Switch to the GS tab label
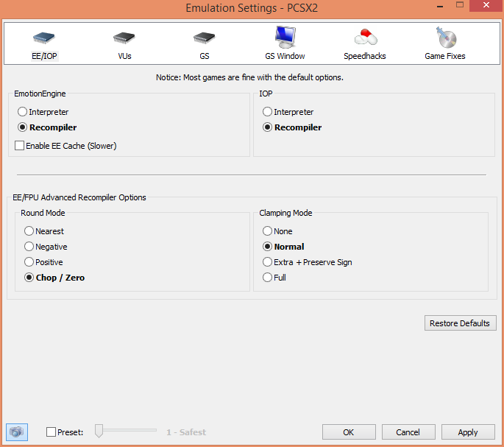504x447 pixels. (205, 56)
